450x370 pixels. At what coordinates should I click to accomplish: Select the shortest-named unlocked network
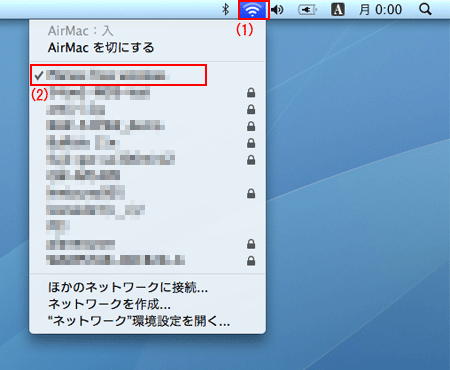click(x=147, y=226)
